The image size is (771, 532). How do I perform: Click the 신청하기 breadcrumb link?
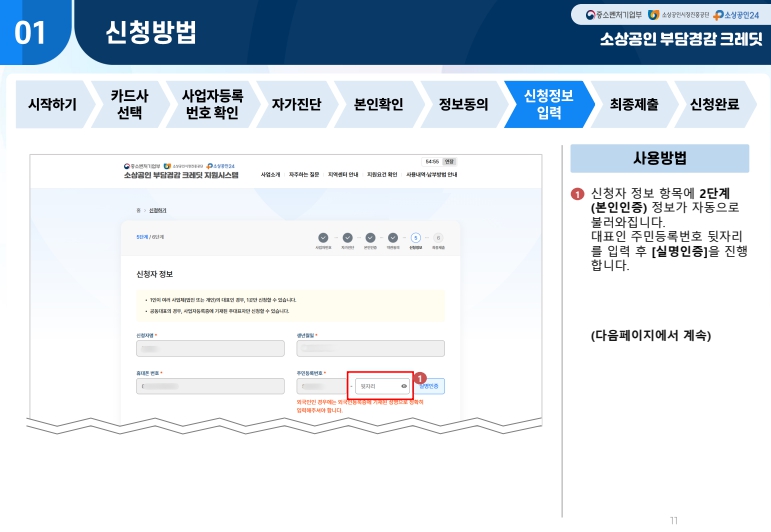(158, 210)
